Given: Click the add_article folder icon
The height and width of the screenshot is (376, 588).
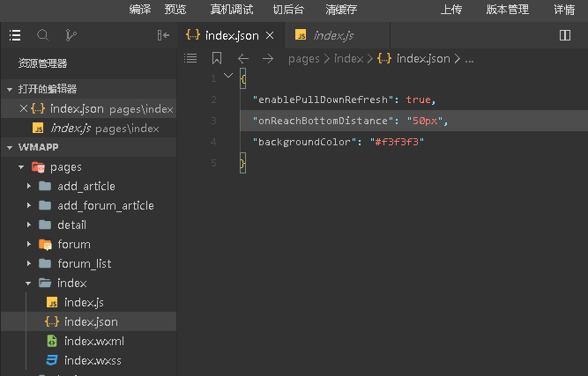Looking at the screenshot, I should (x=45, y=186).
